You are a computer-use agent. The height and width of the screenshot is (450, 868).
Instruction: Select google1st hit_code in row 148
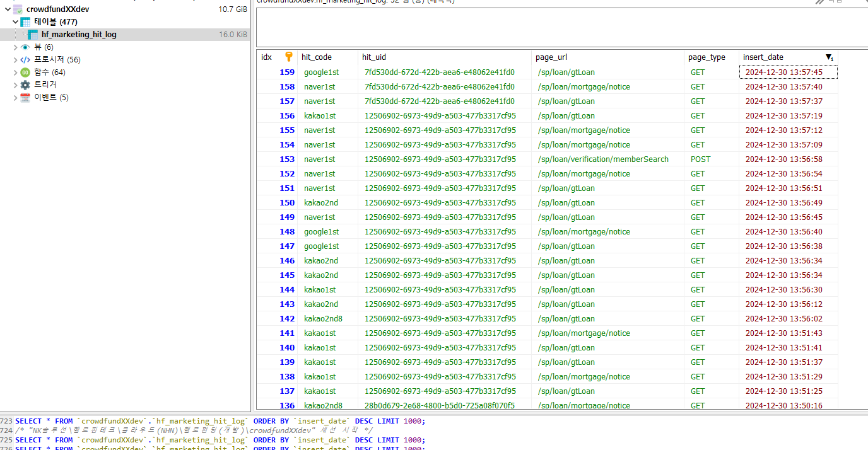[x=327, y=232]
